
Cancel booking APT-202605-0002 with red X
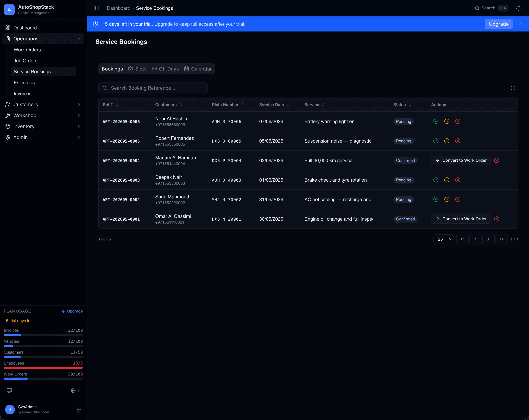click(458, 199)
